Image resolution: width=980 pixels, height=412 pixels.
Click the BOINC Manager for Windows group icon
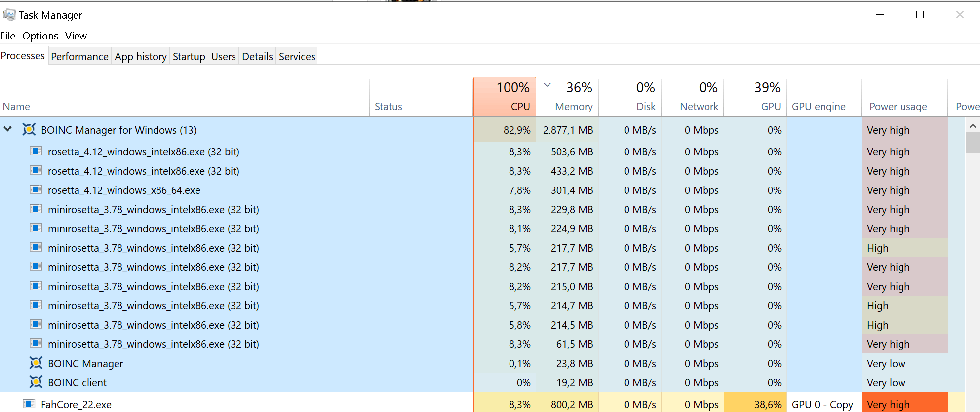point(29,130)
